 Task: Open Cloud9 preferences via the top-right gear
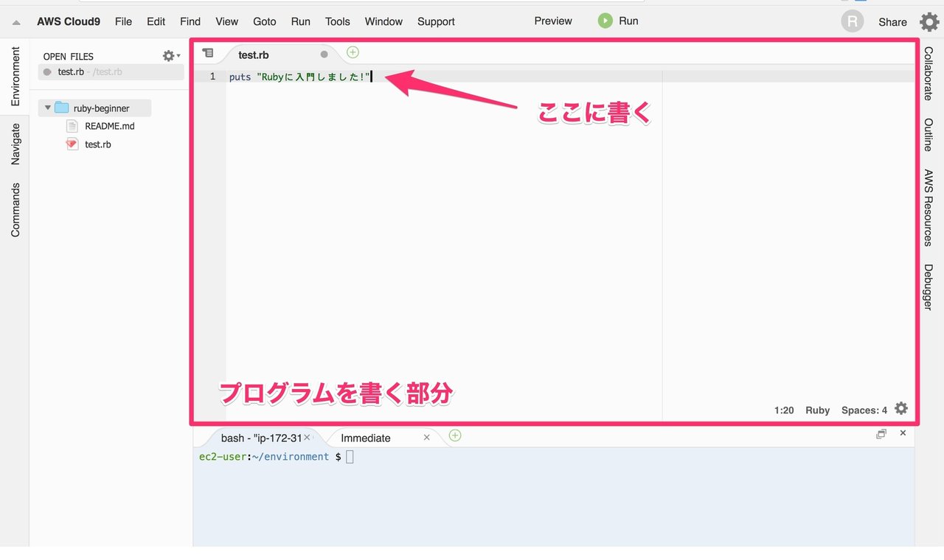tap(929, 21)
